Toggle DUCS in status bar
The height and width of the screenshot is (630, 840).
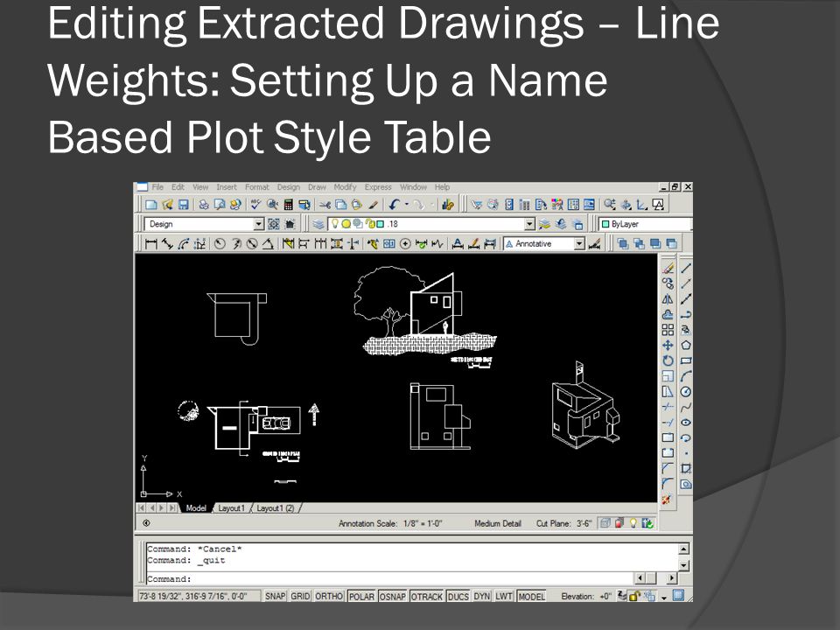pyautogui.click(x=458, y=596)
